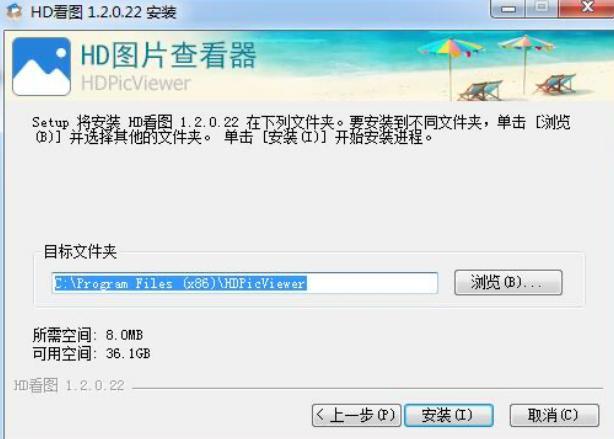The width and height of the screenshot is (614, 439).
Task: Click the HD图片查看器 banner title
Action: tap(168, 56)
